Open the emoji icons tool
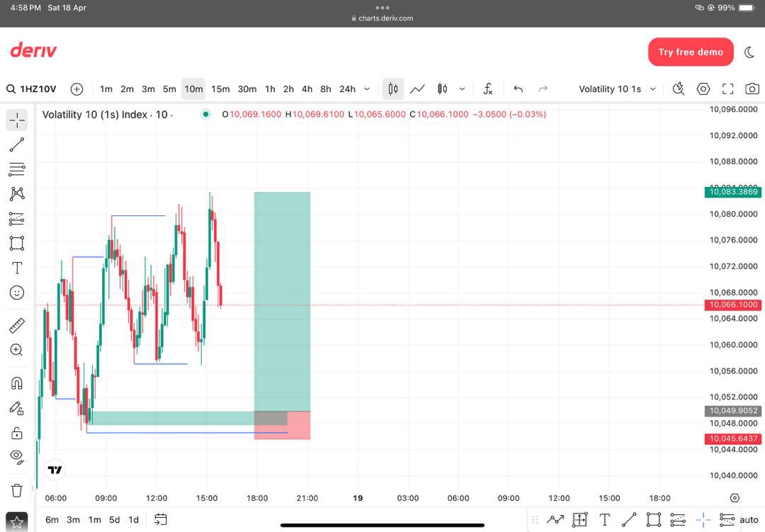 16,293
